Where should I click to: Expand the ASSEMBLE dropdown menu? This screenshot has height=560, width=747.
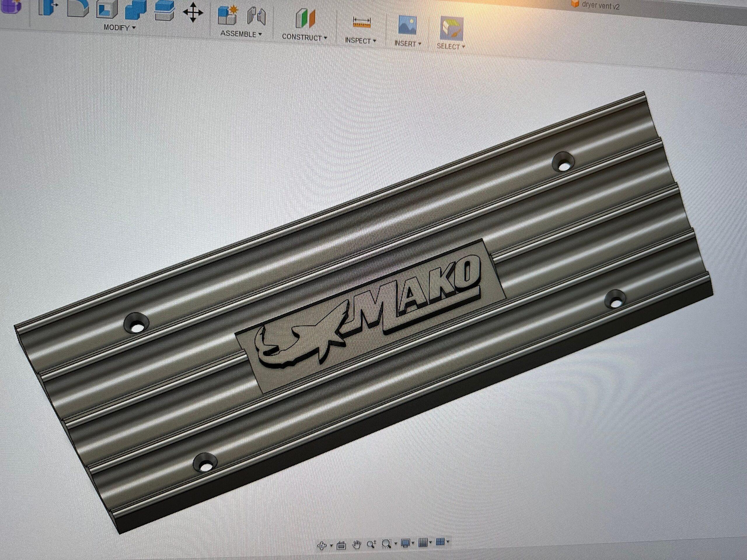[241, 34]
